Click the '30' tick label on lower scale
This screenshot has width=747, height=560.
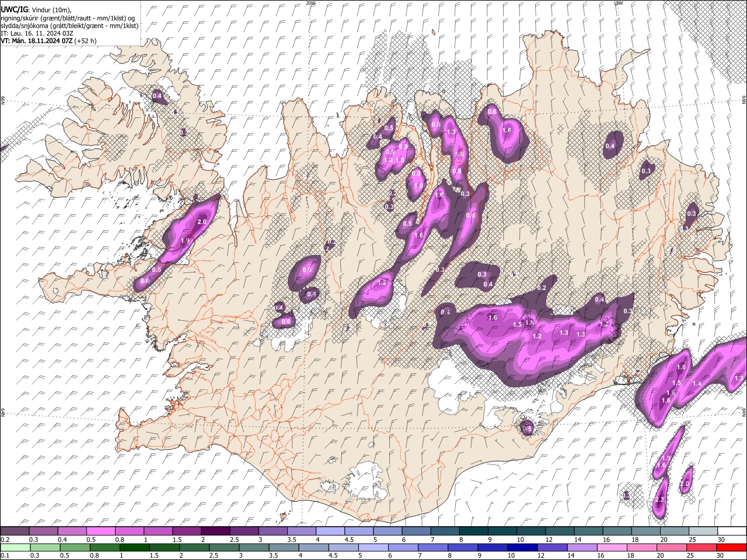[721, 555]
